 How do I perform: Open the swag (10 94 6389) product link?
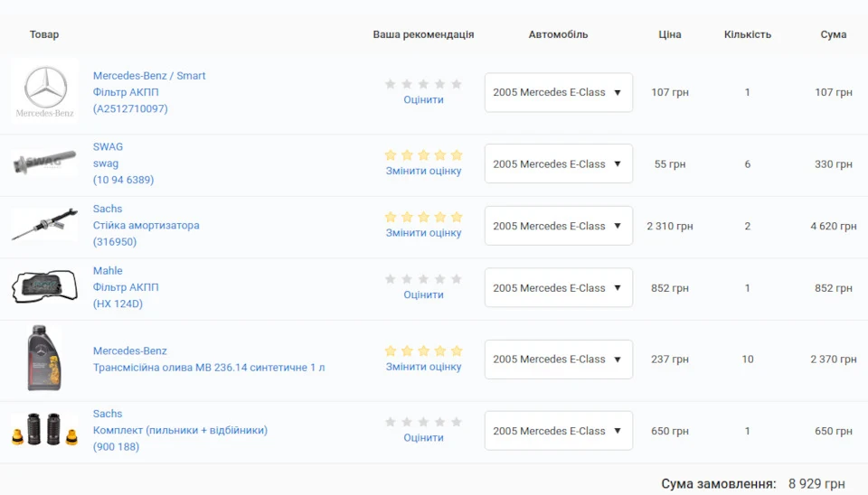(x=124, y=172)
